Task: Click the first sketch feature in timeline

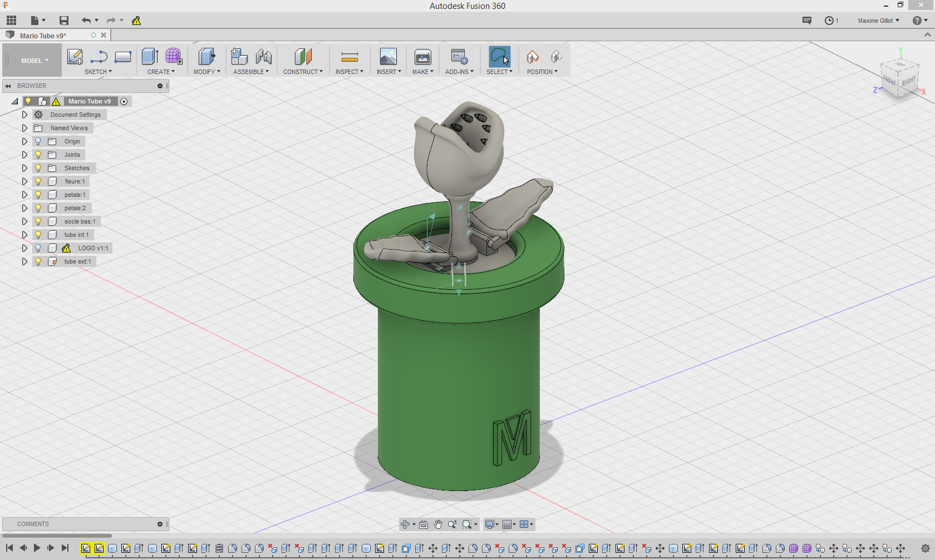Action: point(85,548)
